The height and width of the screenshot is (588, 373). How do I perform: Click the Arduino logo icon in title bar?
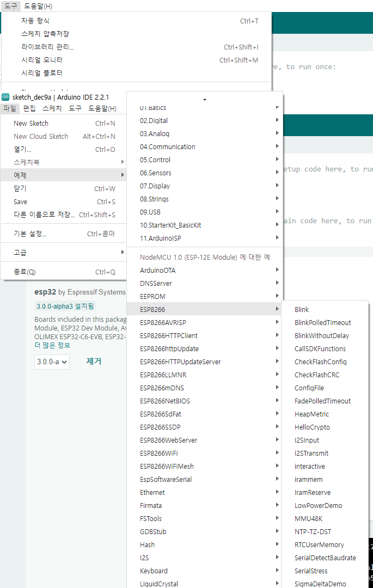coord(5,97)
